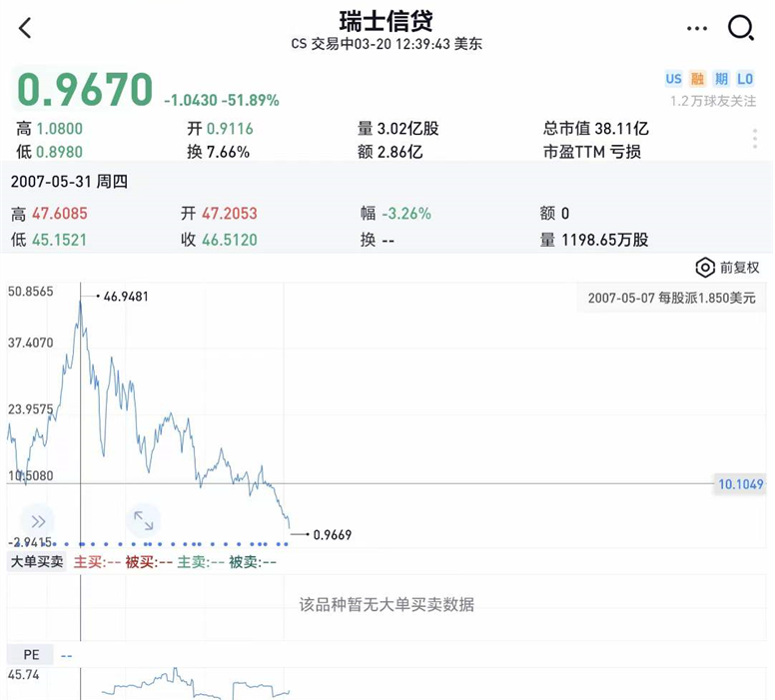775x700 pixels.
Task: Tap the 瑞士信贷 stock title
Action: pos(387,20)
